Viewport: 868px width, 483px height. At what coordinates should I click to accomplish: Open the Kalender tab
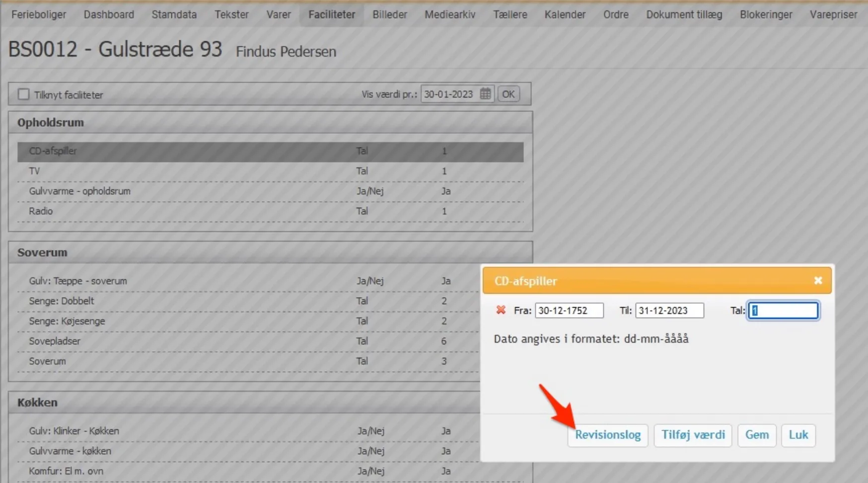tap(565, 14)
